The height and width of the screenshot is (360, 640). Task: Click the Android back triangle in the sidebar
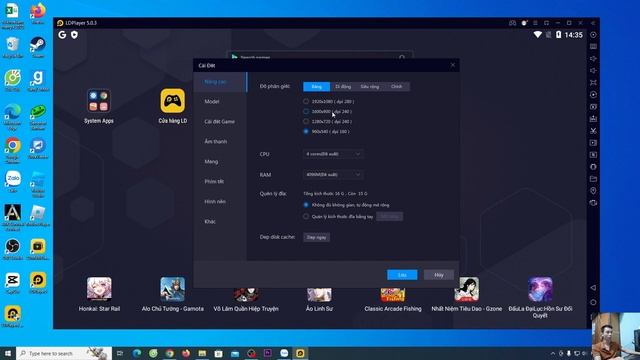[593, 288]
